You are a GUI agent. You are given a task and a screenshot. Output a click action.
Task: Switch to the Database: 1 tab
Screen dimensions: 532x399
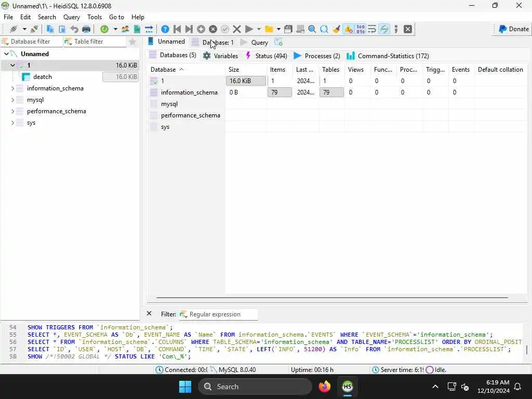[213, 43]
